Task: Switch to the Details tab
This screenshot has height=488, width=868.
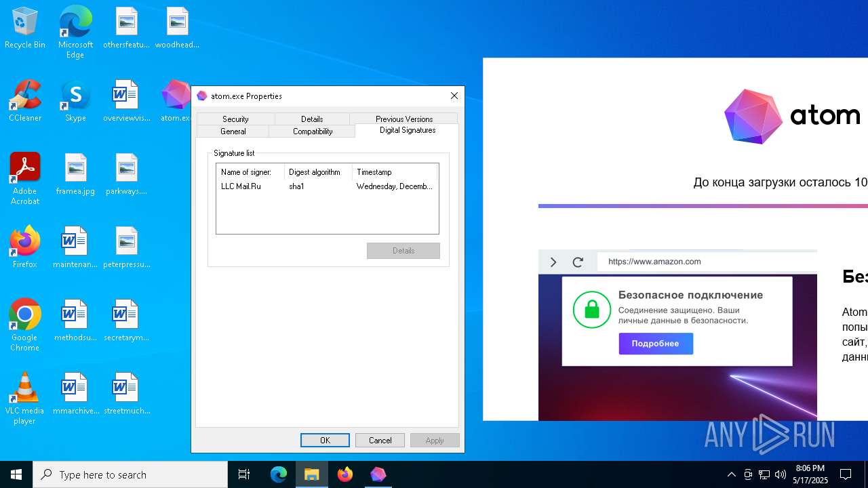Action: point(312,119)
